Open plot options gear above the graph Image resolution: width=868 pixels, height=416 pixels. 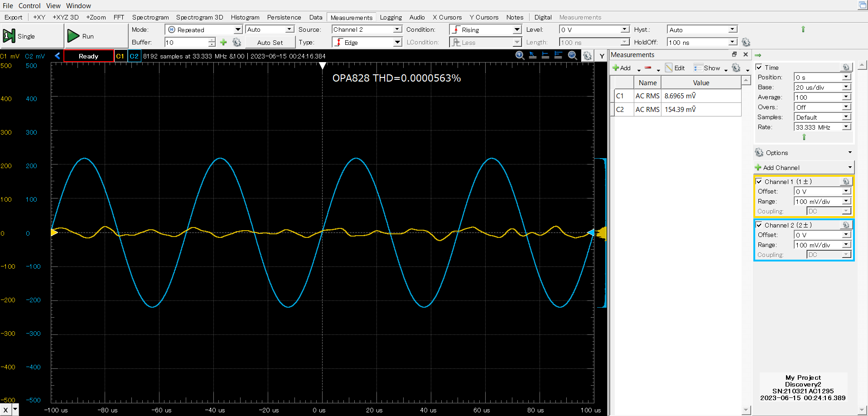coord(588,56)
